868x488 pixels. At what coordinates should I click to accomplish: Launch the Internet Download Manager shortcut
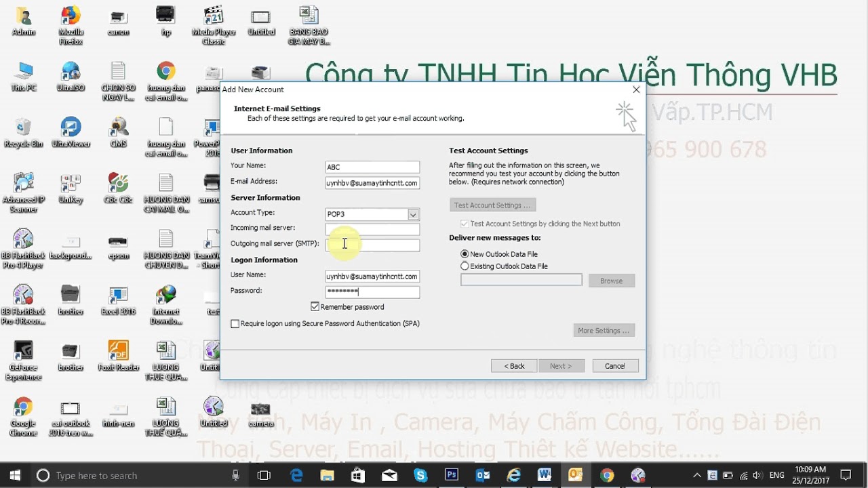pyautogui.click(x=165, y=305)
